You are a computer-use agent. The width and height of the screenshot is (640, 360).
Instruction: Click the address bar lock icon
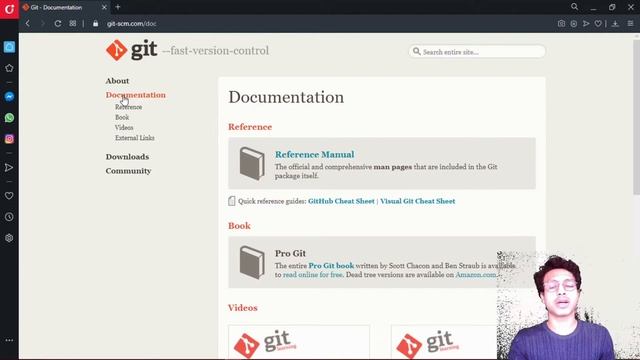96,24
